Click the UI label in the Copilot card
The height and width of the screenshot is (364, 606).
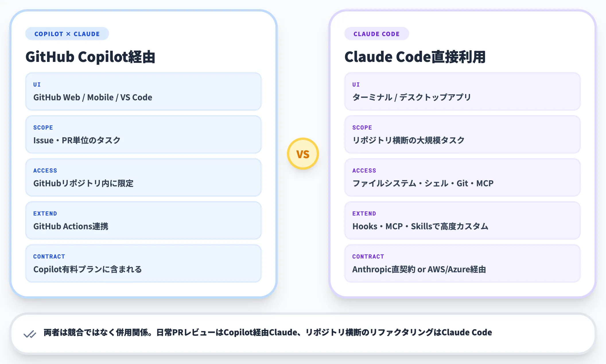[37, 85]
